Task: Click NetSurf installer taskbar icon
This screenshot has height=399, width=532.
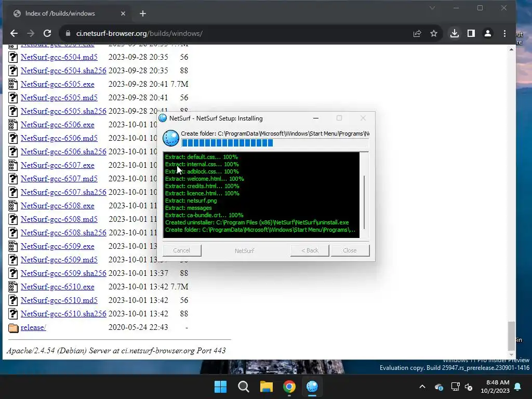Action: (x=312, y=387)
